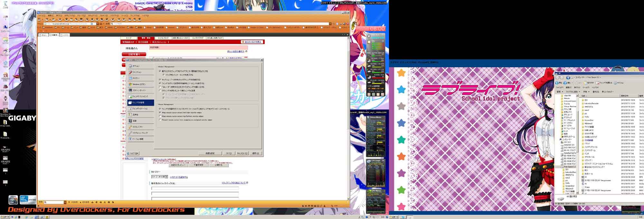Click the キャンセル button in DisplayFusion dialog
This screenshot has width=644, height=219.
(242, 153)
